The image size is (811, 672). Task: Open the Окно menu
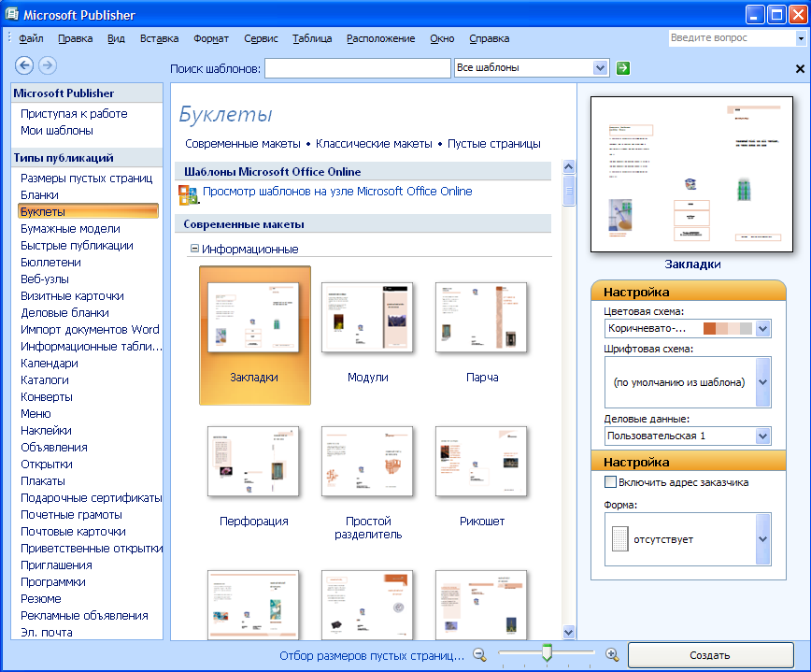(442, 38)
